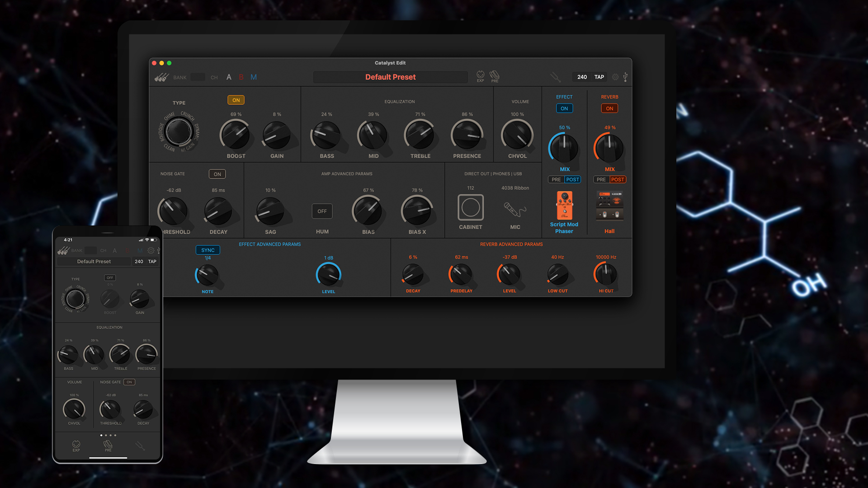The image size is (868, 488).
Task: Click the desktop CHVOL knob
Action: [517, 135]
